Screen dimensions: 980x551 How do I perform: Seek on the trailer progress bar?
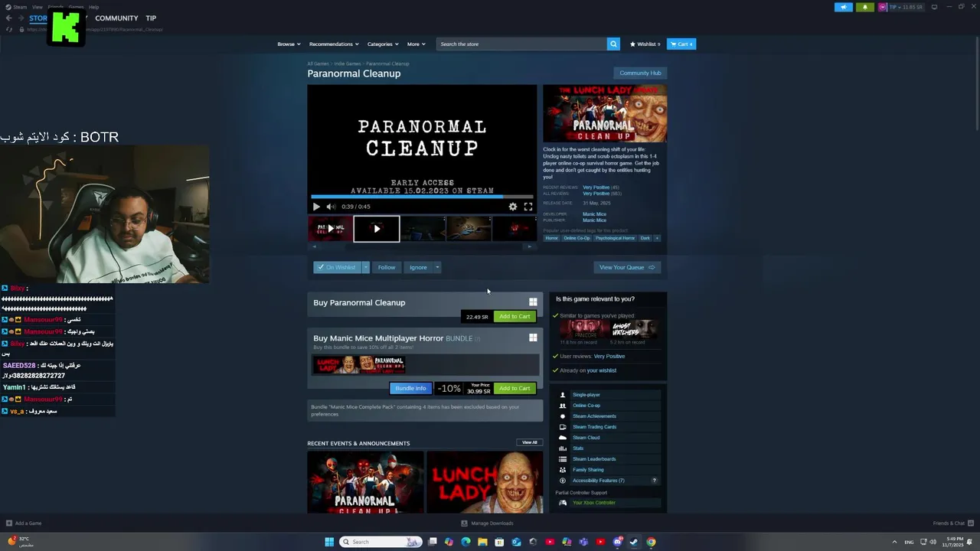pyautogui.click(x=422, y=196)
